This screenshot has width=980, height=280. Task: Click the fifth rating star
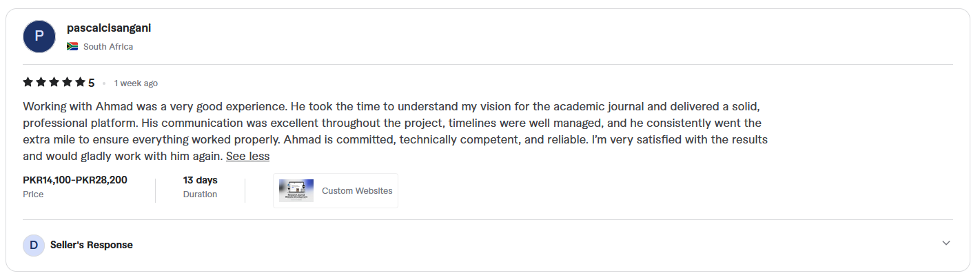coord(80,83)
